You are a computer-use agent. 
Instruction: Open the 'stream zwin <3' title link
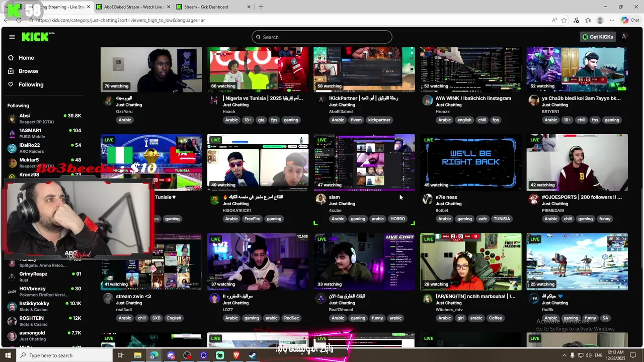pyautogui.click(x=133, y=296)
